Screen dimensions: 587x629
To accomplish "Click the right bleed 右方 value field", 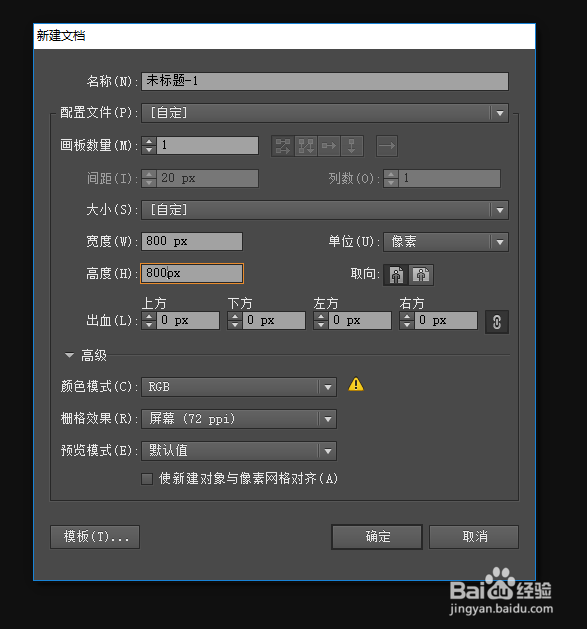I will point(445,321).
